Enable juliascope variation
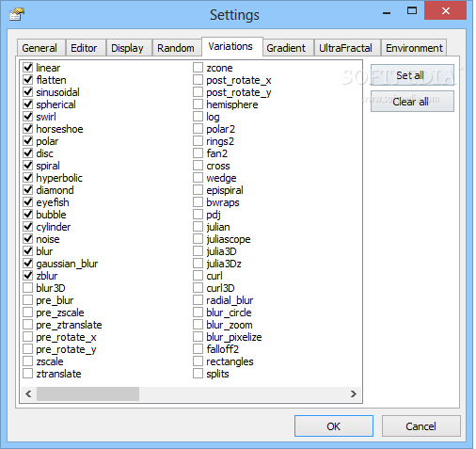476x449 pixels. coord(198,238)
